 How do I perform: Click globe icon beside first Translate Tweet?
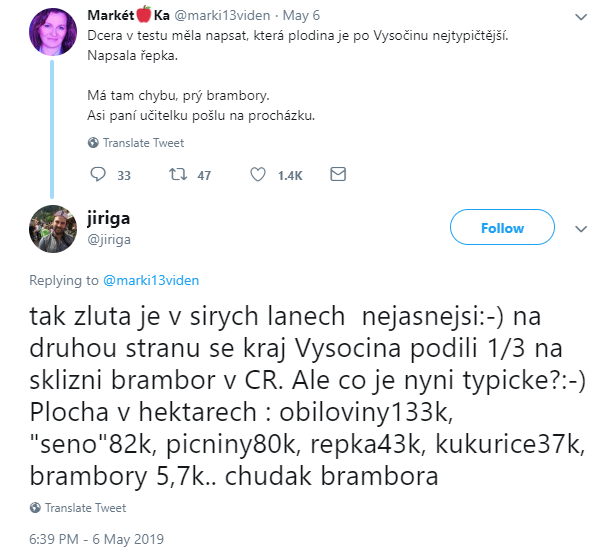(x=93, y=143)
